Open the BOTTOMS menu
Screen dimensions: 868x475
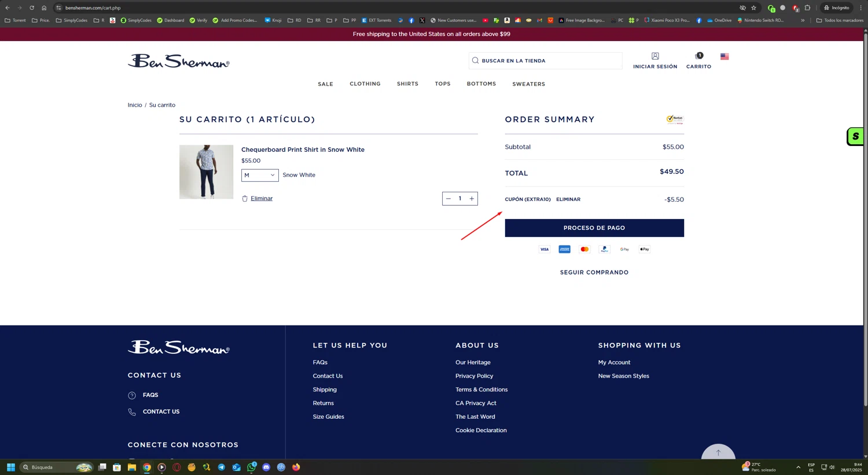[x=481, y=84]
